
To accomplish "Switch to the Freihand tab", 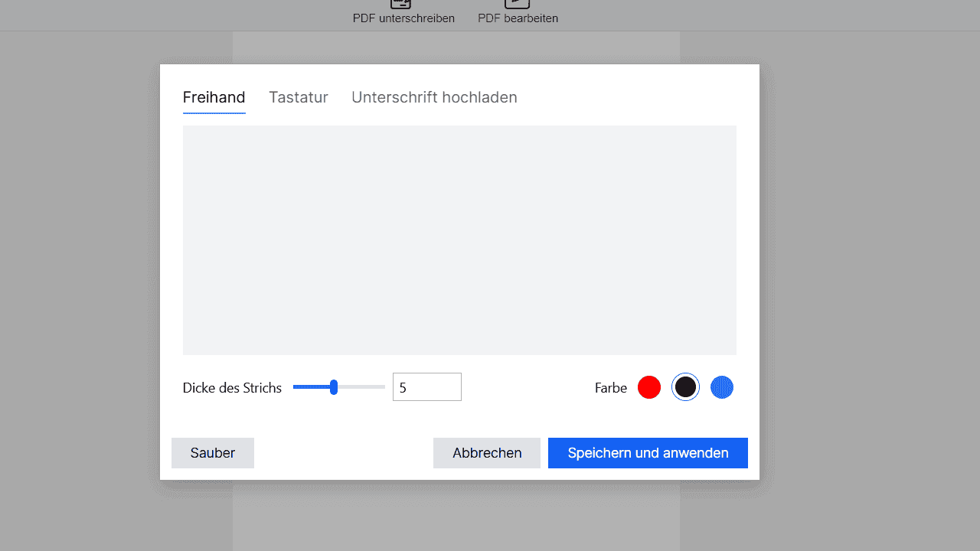I will tap(214, 97).
